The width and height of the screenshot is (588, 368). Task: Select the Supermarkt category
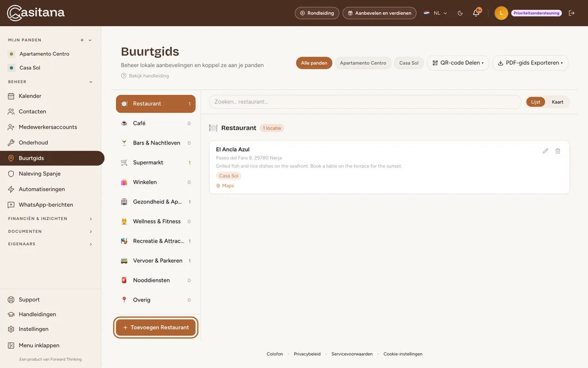[x=156, y=162]
